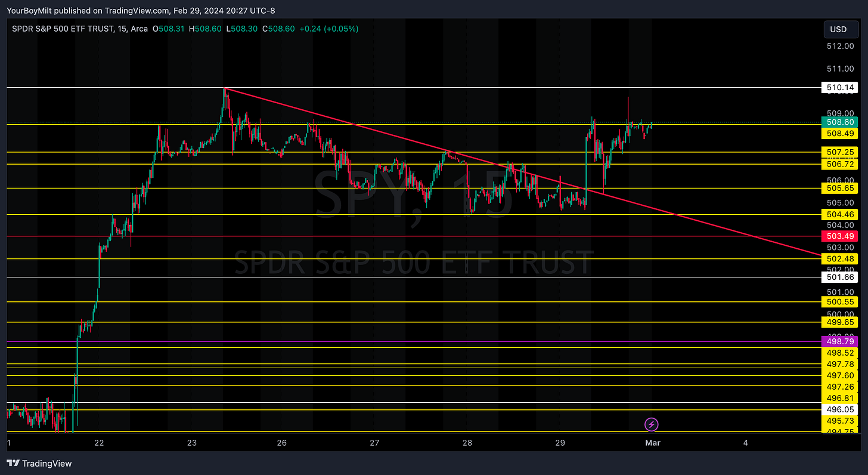
Task: Click the 511.00 price axis tick
Action: pos(840,69)
